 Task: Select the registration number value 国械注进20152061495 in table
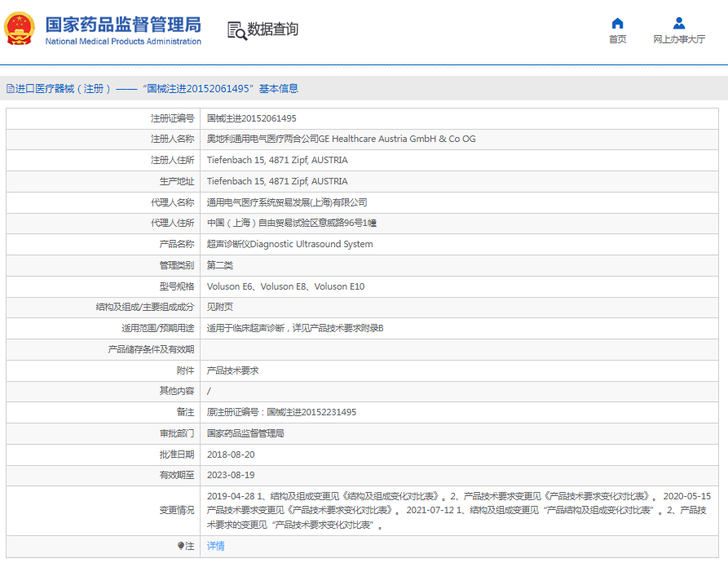251,118
